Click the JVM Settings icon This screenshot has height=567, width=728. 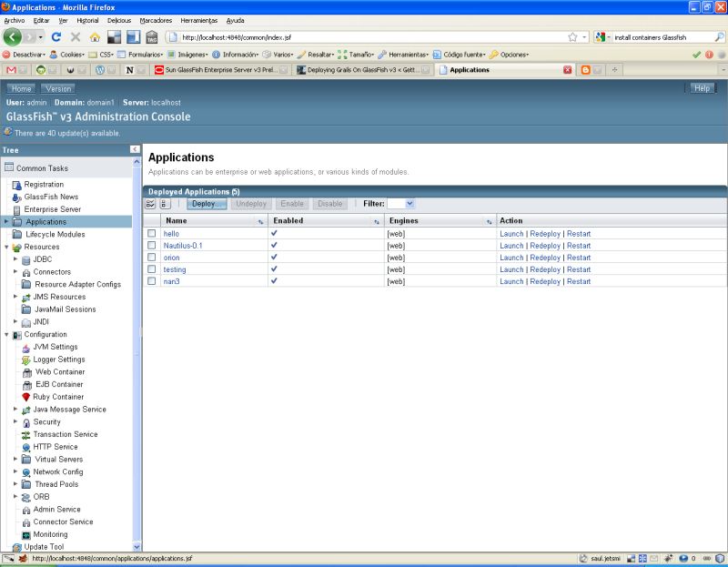(26, 348)
